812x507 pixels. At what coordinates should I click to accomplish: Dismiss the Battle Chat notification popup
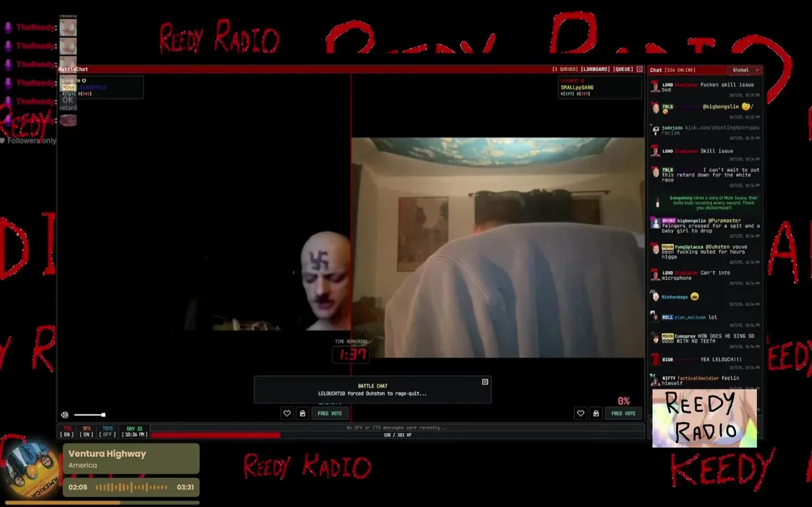(486, 382)
